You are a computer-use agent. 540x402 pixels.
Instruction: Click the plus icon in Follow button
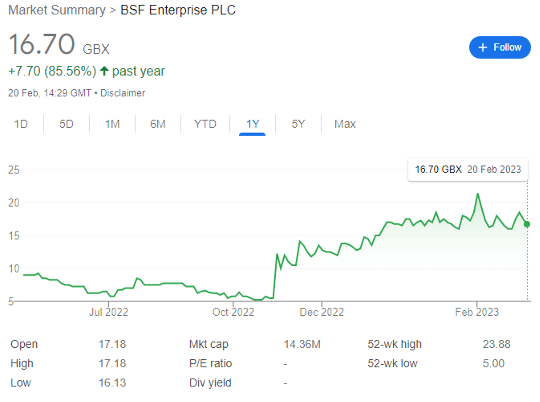pyautogui.click(x=483, y=48)
